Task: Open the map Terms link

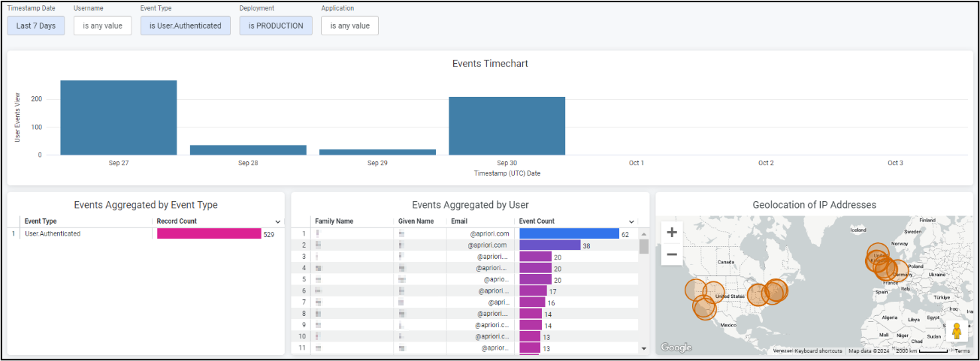Action: pyautogui.click(x=962, y=350)
